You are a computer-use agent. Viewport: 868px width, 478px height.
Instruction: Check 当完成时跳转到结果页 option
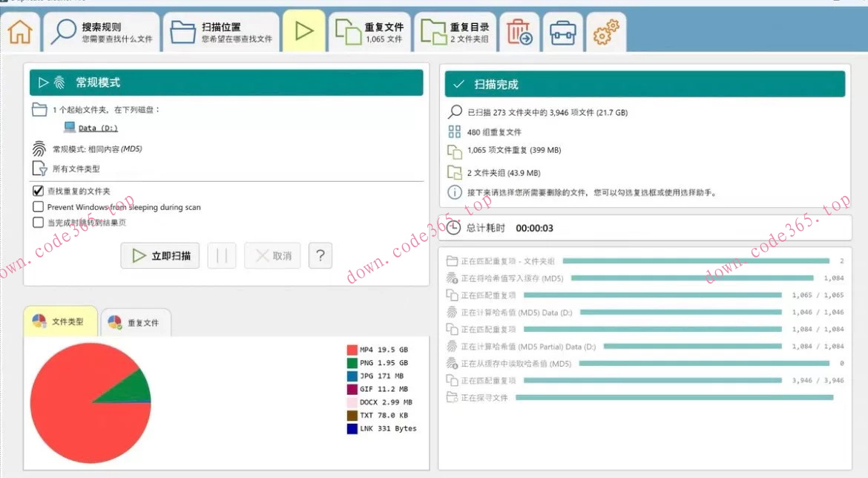point(39,222)
